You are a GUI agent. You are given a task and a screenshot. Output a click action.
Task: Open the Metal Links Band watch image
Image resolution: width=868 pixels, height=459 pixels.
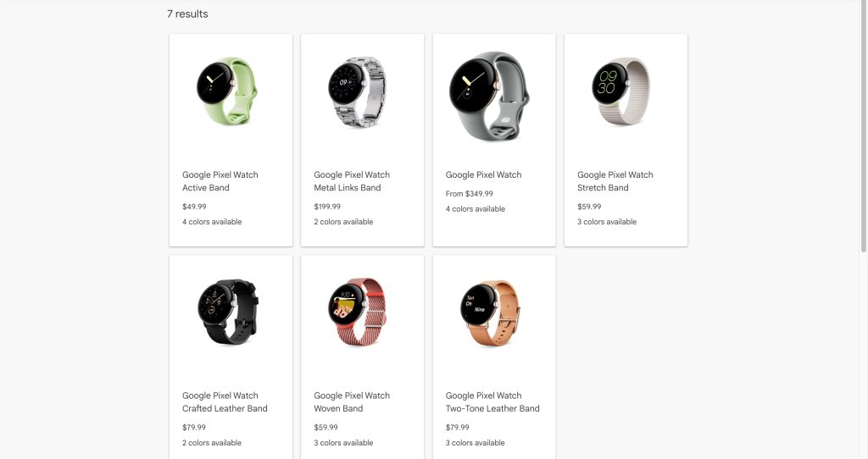pyautogui.click(x=358, y=91)
